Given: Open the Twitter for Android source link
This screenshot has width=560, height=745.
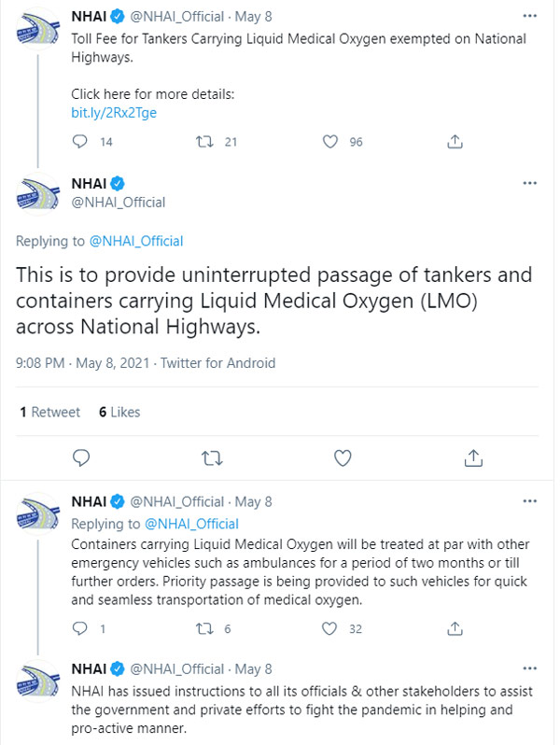Looking at the screenshot, I should click(217, 363).
